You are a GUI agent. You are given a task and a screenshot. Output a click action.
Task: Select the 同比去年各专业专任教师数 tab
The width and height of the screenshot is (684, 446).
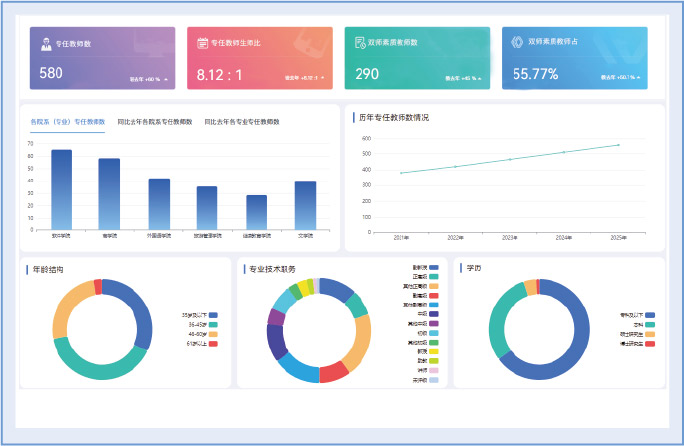(241, 122)
